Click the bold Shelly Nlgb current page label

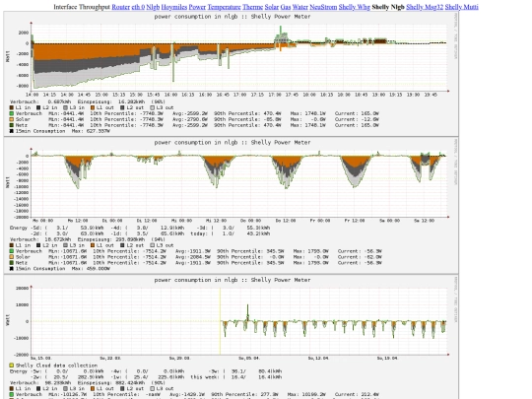point(388,7)
